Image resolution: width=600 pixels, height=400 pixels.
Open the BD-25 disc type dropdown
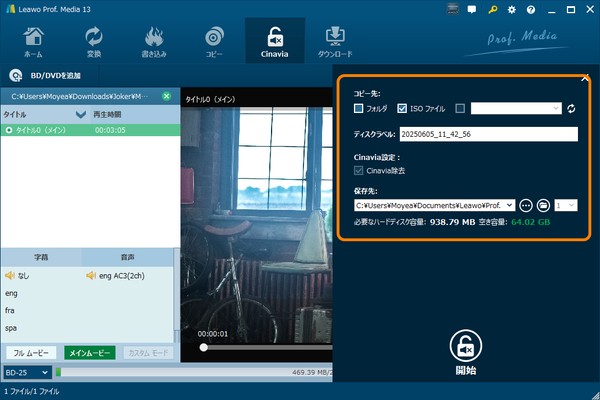[x=27, y=372]
